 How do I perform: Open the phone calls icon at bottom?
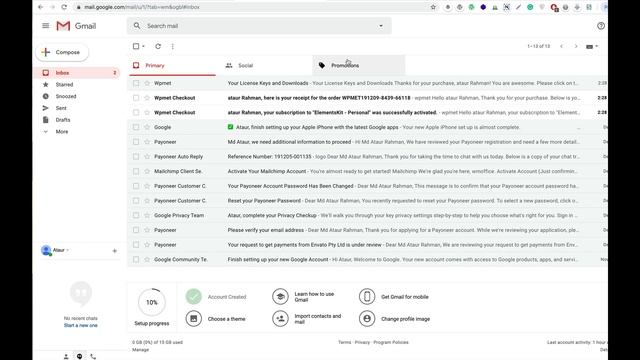(x=93, y=356)
